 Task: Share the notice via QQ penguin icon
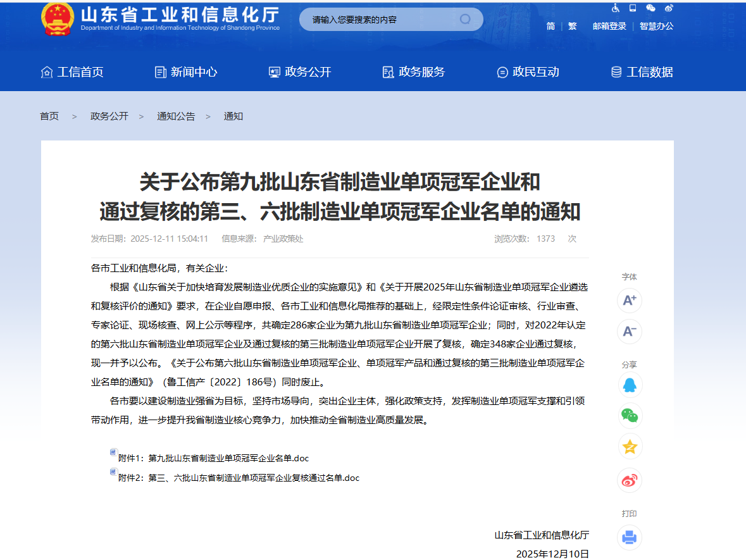629,385
